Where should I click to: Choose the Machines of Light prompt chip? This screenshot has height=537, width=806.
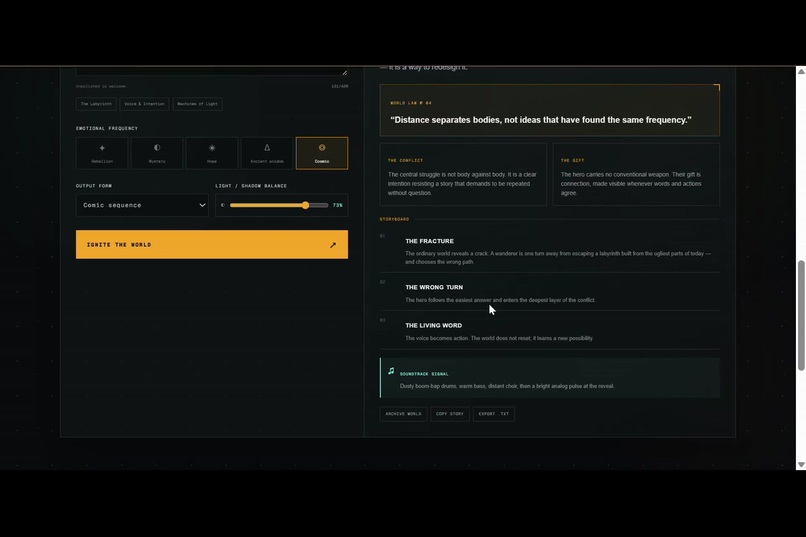point(197,104)
